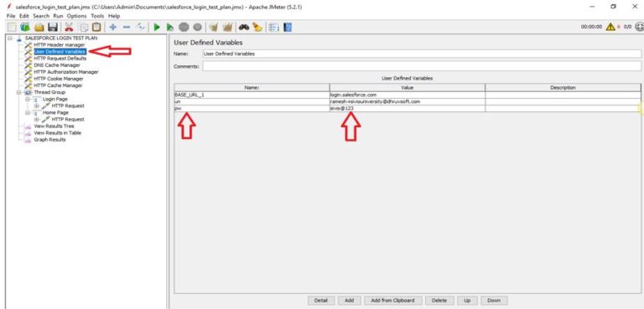Click the Shutdown test icon
This screenshot has width=644, height=309.
point(198,27)
